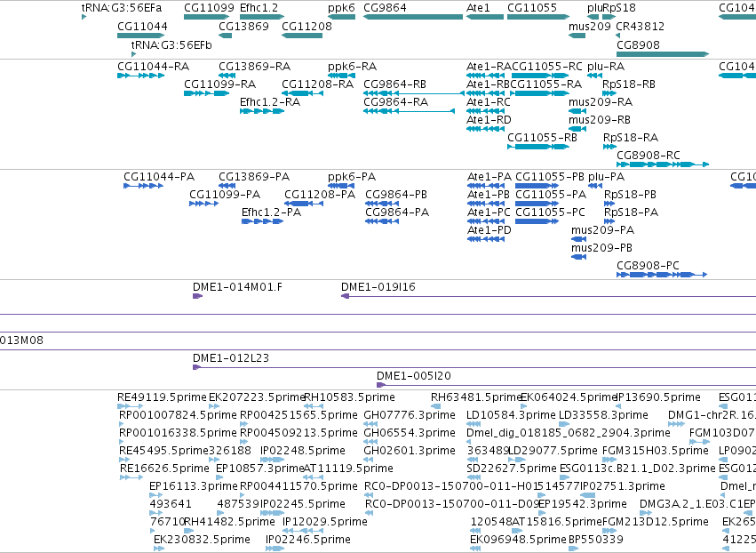Click the DME1-012L23 clone label

coord(231,358)
